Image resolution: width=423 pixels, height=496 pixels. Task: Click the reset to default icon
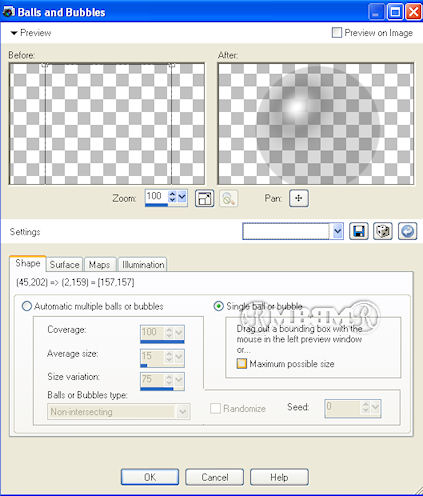tap(407, 231)
